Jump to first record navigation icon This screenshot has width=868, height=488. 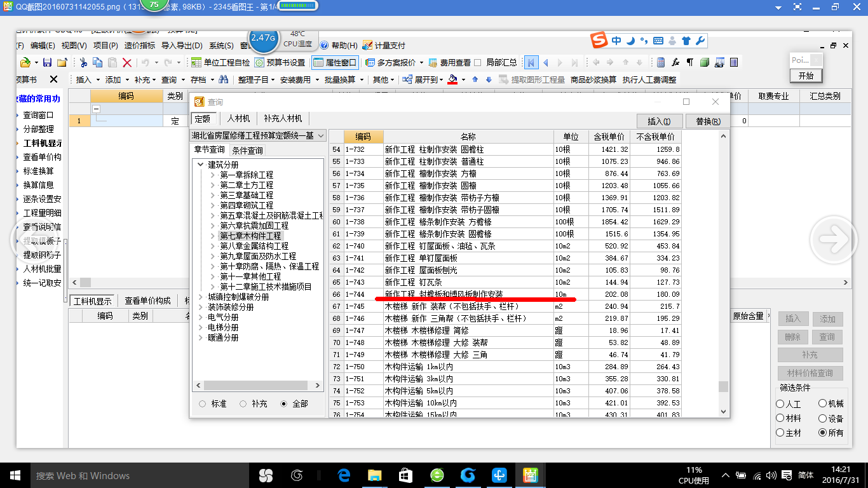point(531,62)
